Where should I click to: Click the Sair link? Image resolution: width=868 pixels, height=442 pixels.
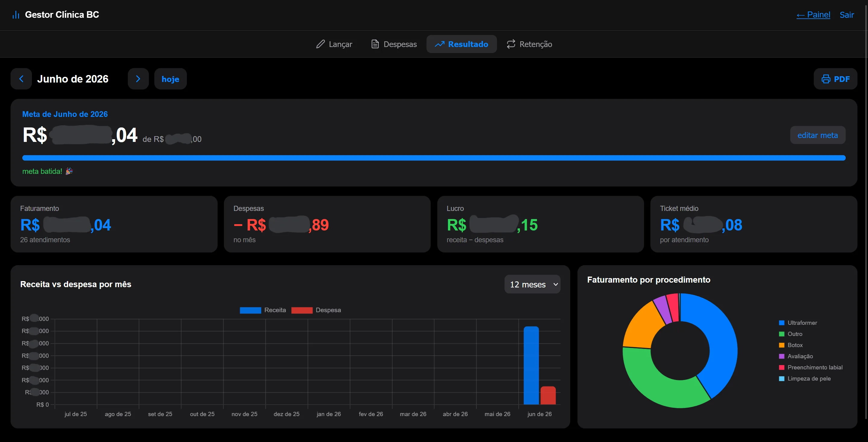click(x=847, y=15)
